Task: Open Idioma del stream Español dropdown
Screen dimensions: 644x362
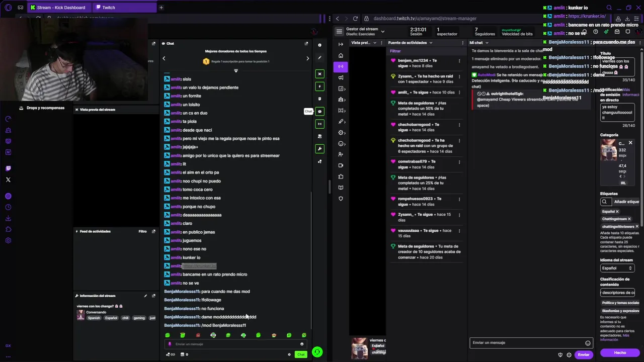Action: (x=617, y=268)
